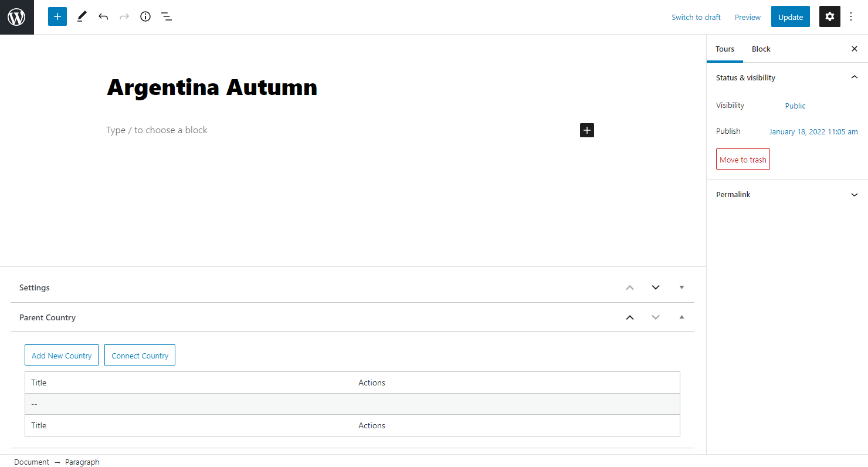Viewport: 868px width, 467px height.
Task: Click the Add New Country button
Action: pyautogui.click(x=62, y=355)
